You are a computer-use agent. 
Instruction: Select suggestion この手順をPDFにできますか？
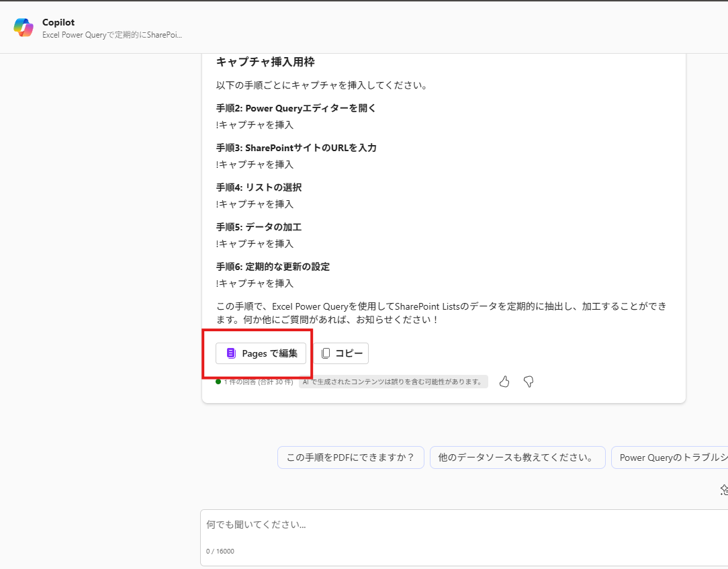coord(351,457)
